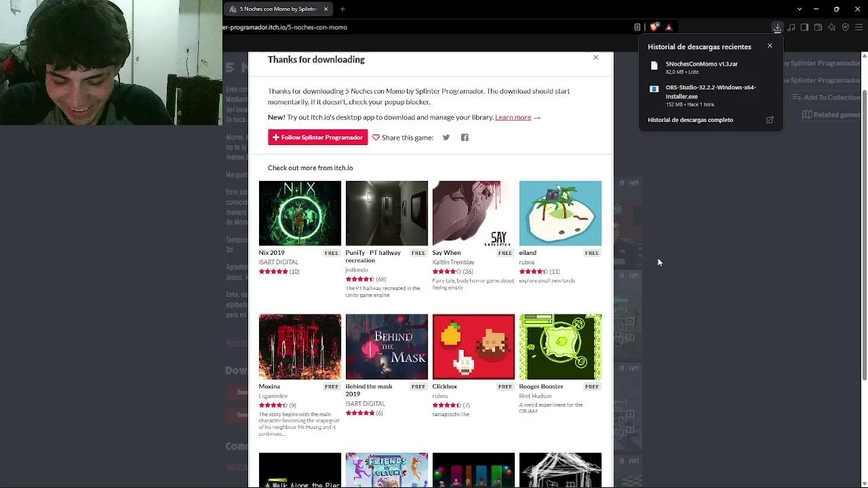Open the Clickbox game thumbnail
The height and width of the screenshot is (488, 868).
(473, 346)
